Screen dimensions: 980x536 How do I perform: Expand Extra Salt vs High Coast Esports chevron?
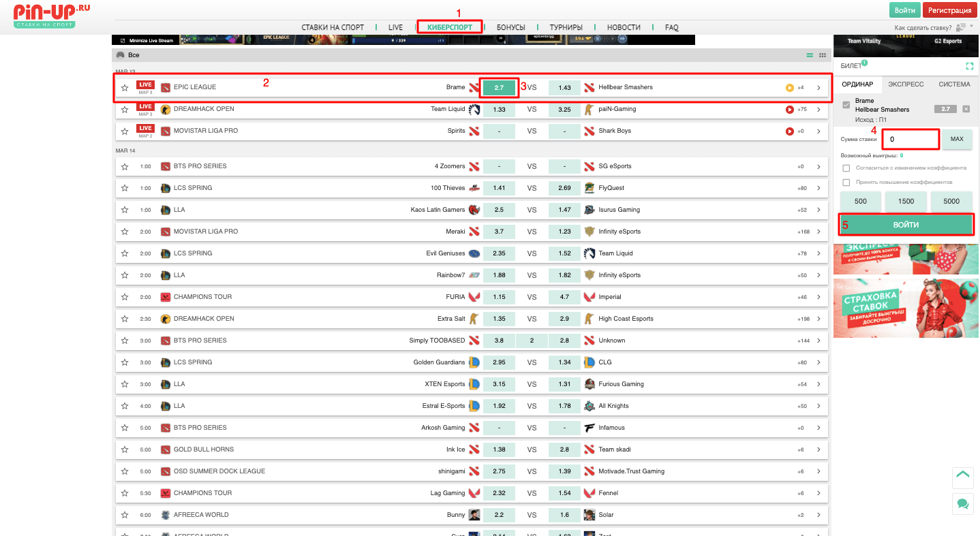pos(818,319)
